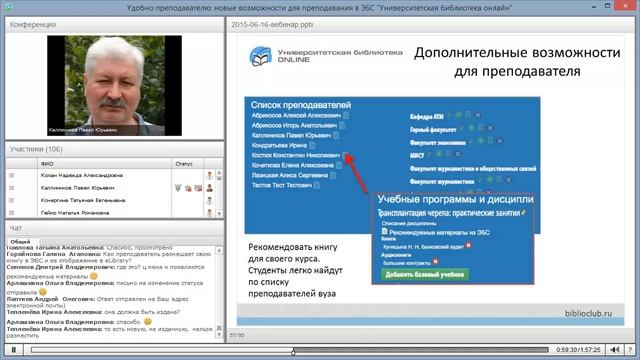The image size is (640, 360).
Task: Pause the webinar playback
Action: (13, 350)
